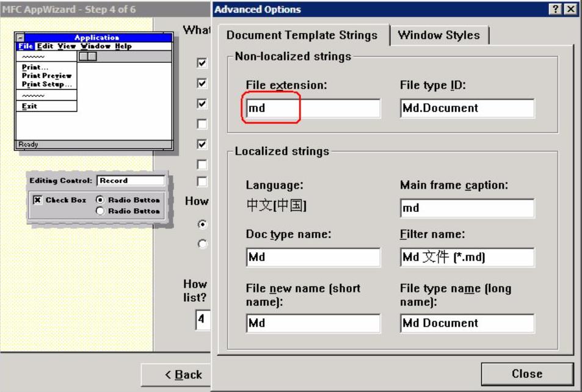Viewport: 582px width, 392px height.
Task: Go to previous step with the Back button
Action: (176, 375)
